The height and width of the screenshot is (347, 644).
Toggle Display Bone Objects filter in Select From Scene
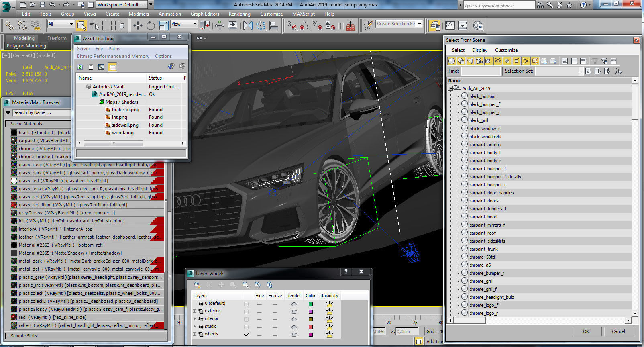pos(526,61)
